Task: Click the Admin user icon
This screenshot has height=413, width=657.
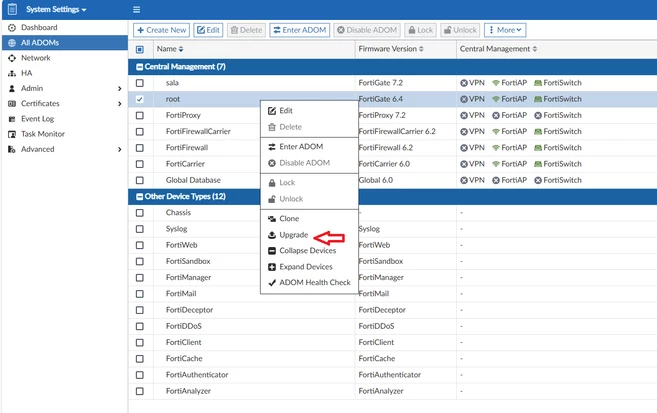Action: (x=12, y=88)
